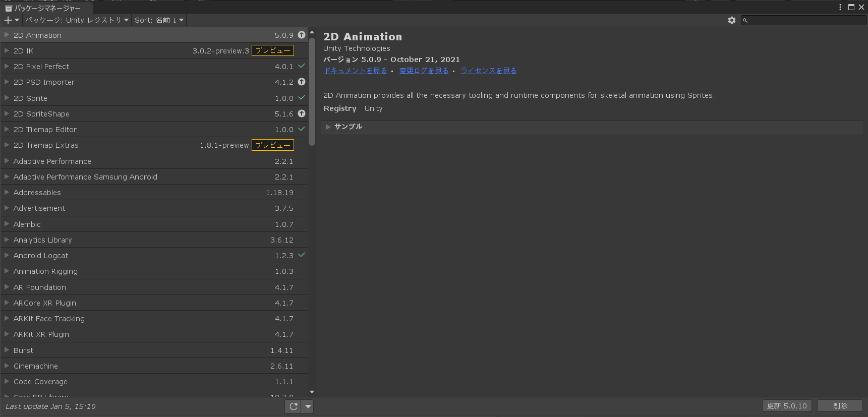Select the Android Logcat package
Image resolution: width=868 pixels, height=417 pixels.
click(154, 256)
